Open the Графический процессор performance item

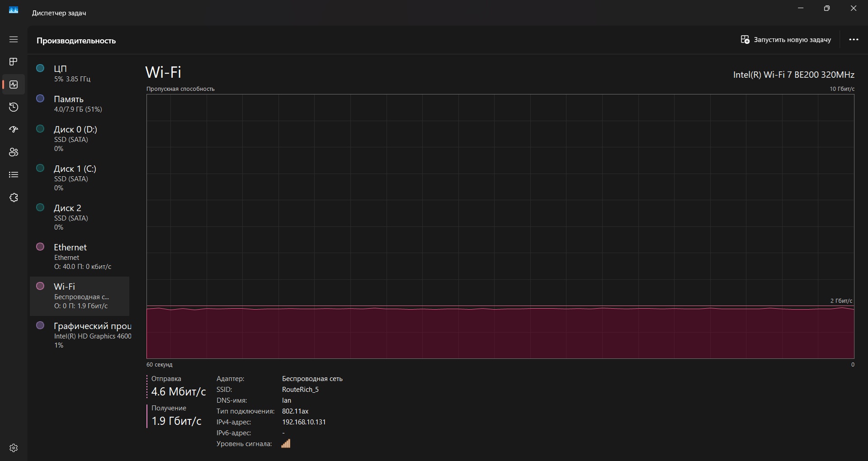point(80,335)
